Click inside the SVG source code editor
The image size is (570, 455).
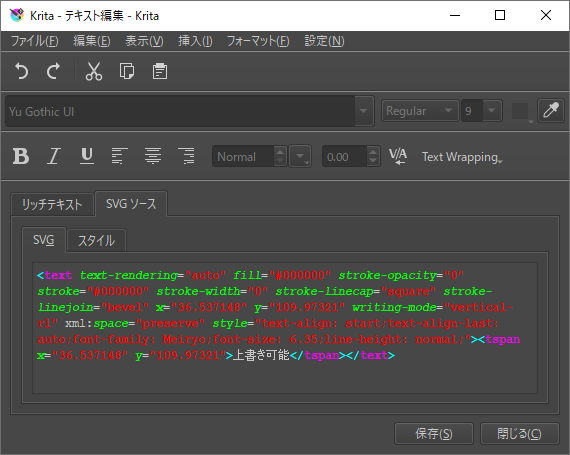(x=285, y=328)
